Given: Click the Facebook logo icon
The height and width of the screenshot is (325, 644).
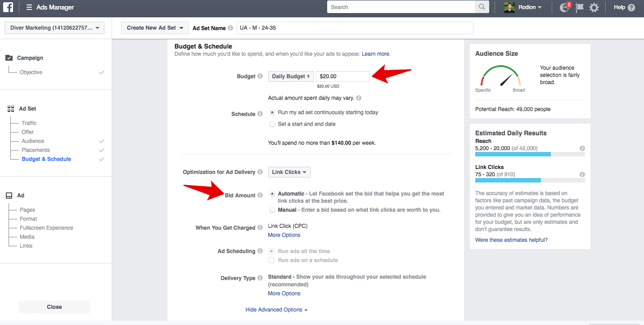Looking at the screenshot, I should click(9, 7).
